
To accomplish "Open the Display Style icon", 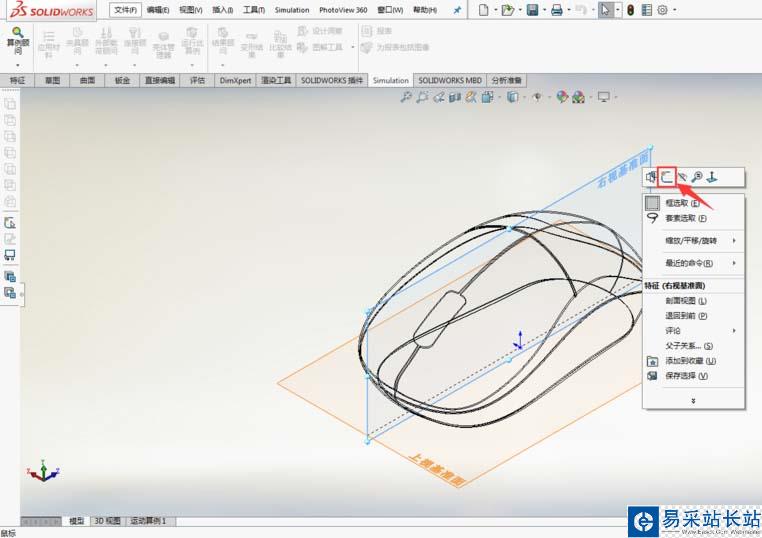I will 512,97.
